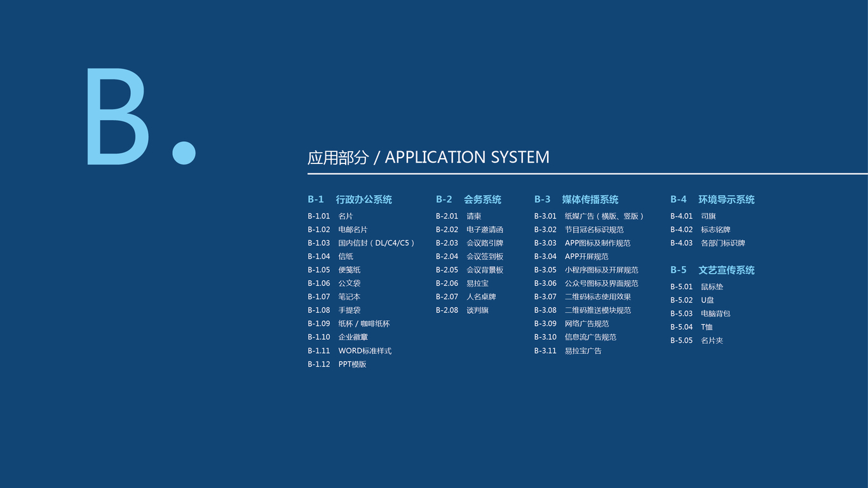Click entry 'B-5.02 U盘'
The image size is (868, 488).
693,300
